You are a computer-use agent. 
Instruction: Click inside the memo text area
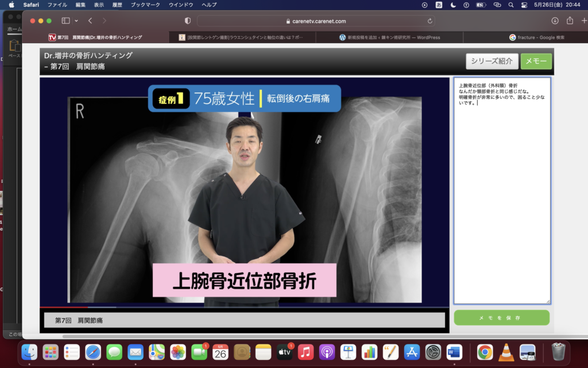coord(501,201)
